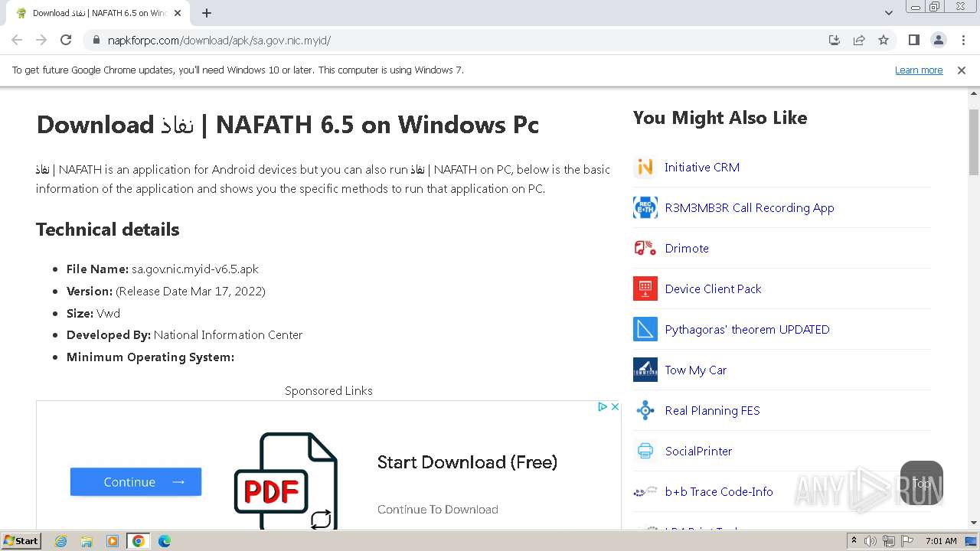The width and height of the screenshot is (980, 551).
Task: Open network status in system tray
Action: 889,541
